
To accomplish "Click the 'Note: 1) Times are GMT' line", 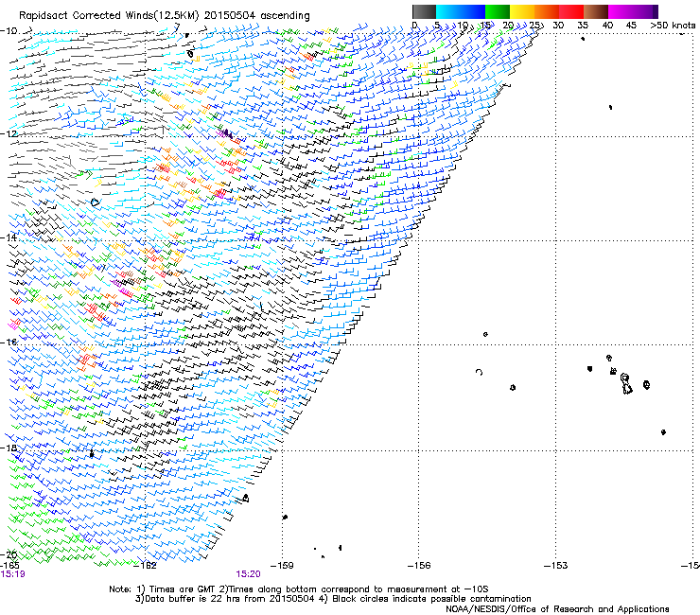I will point(299,589).
